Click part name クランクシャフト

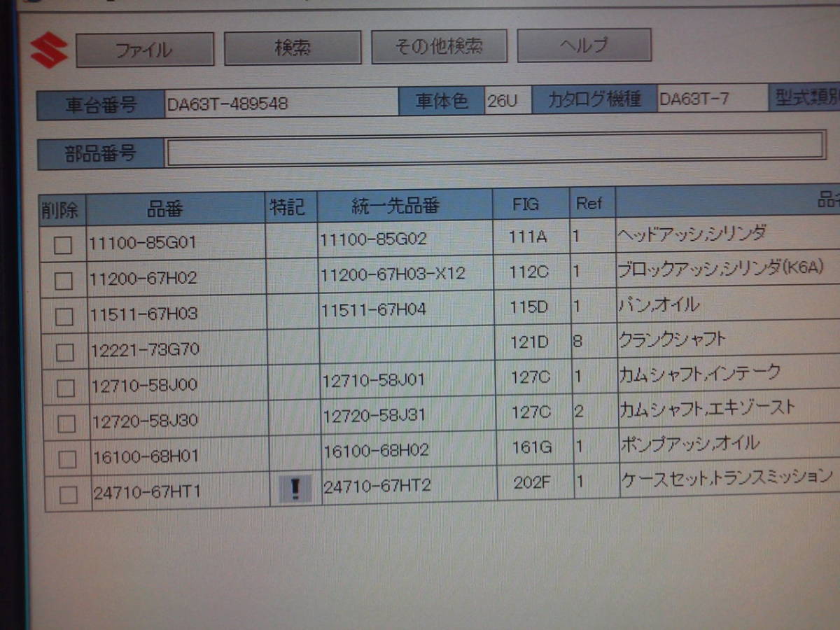click(673, 339)
